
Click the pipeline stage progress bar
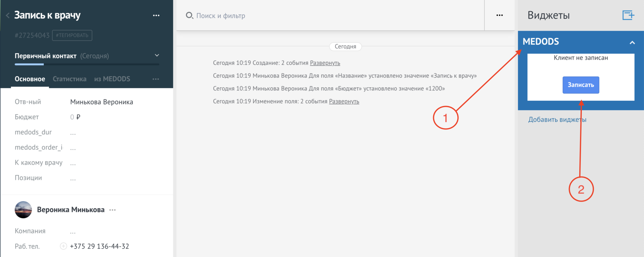[87, 64]
